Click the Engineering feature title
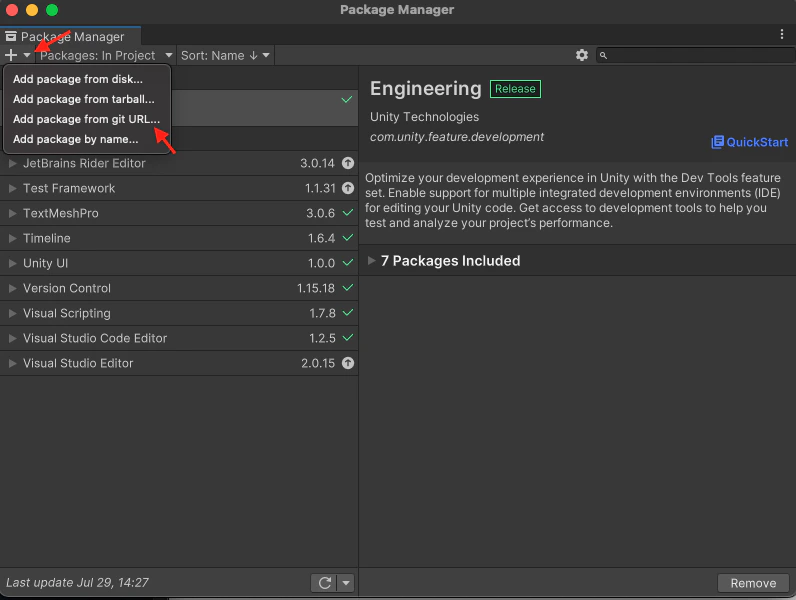 click(425, 88)
